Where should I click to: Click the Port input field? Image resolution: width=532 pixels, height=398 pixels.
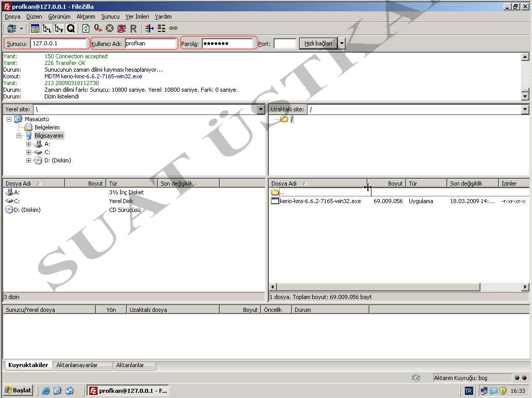pos(285,43)
